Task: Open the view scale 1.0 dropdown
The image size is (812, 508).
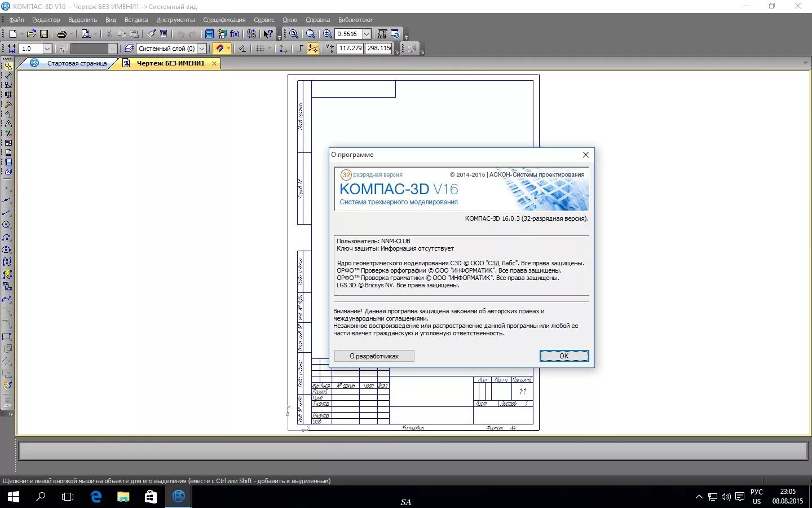Action: [x=47, y=49]
